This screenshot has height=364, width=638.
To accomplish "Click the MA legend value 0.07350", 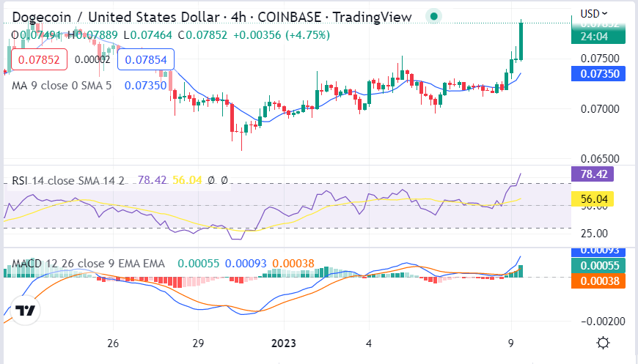I will pyautogui.click(x=146, y=86).
